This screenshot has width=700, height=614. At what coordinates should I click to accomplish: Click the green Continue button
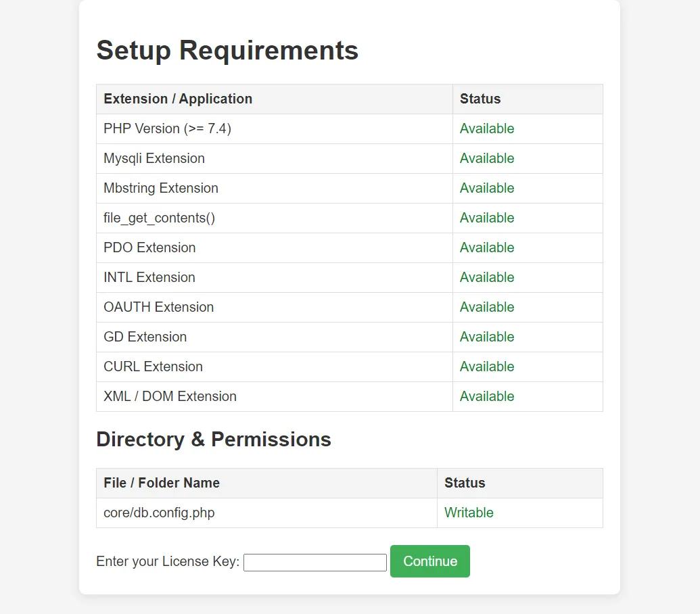pyautogui.click(x=429, y=561)
